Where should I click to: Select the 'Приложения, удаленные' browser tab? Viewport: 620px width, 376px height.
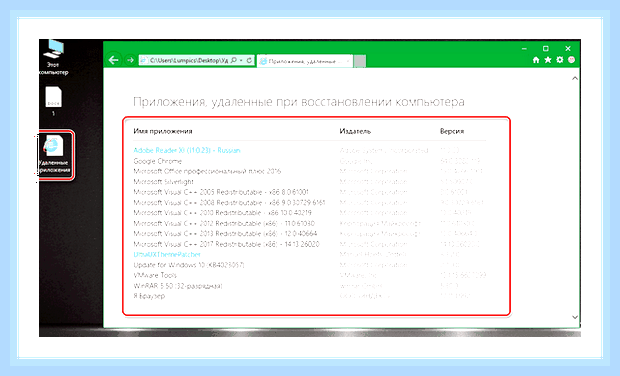(304, 61)
